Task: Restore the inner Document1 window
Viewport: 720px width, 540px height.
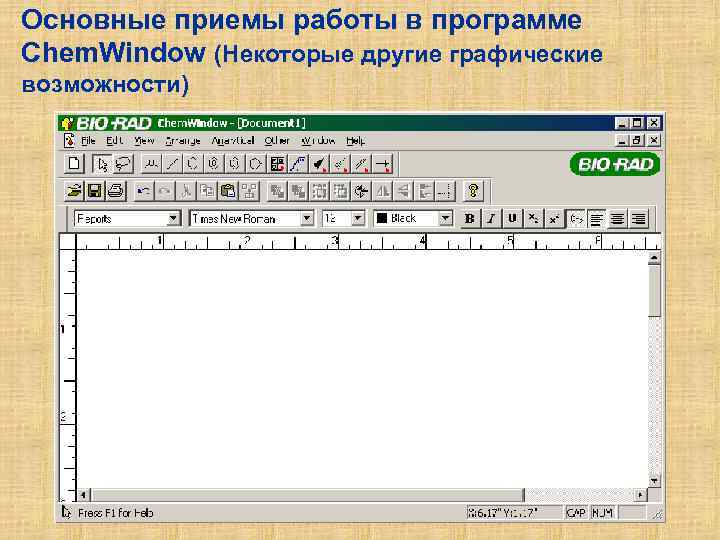Action: [x=636, y=140]
